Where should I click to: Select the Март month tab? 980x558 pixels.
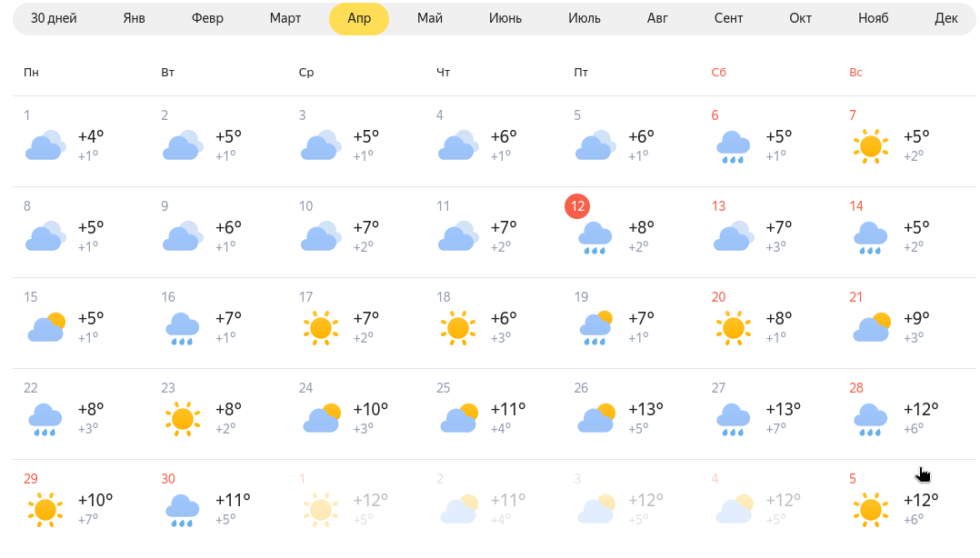tap(285, 18)
